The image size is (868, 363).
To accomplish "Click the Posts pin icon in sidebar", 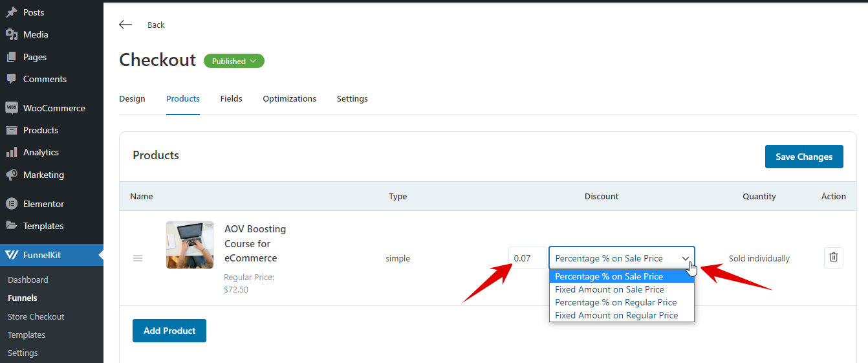I will pos(12,12).
